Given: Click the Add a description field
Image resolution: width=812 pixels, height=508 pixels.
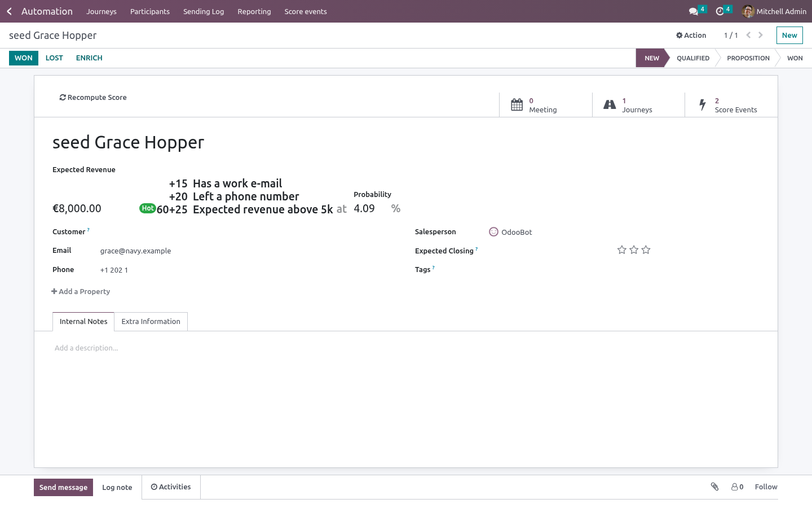Looking at the screenshot, I should [406, 348].
